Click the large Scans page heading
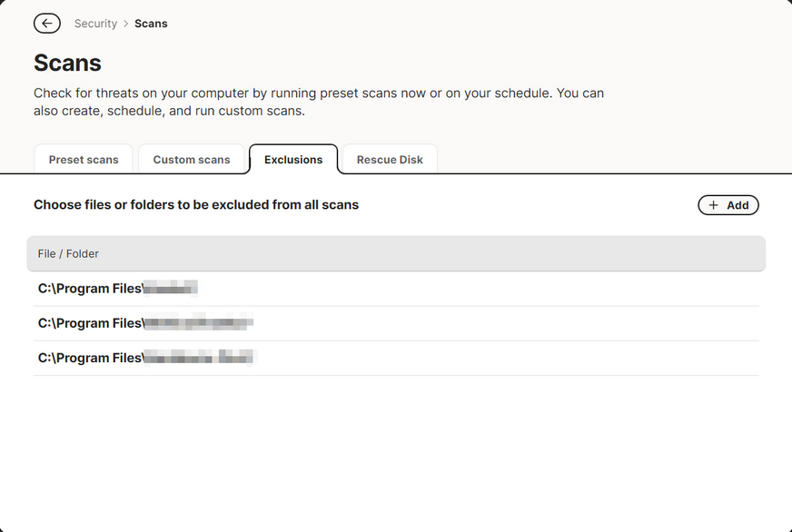 coord(67,63)
